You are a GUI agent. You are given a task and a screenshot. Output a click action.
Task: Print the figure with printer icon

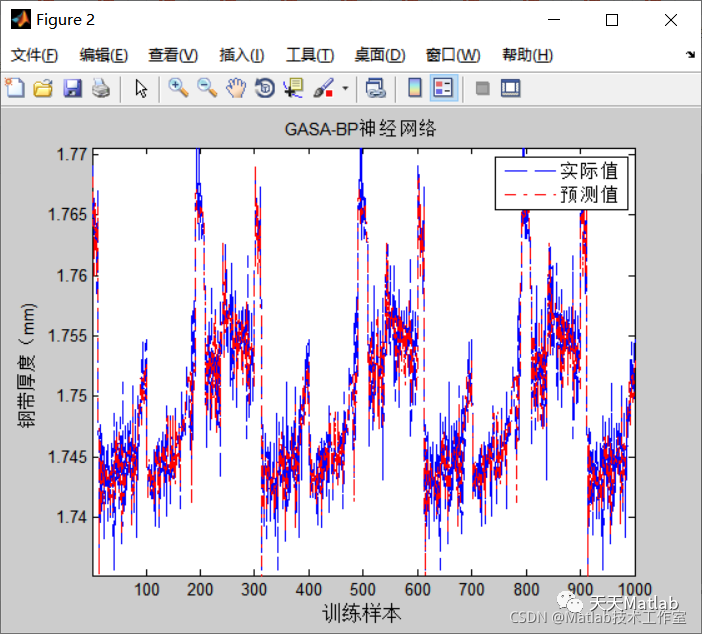pyautogui.click(x=101, y=88)
